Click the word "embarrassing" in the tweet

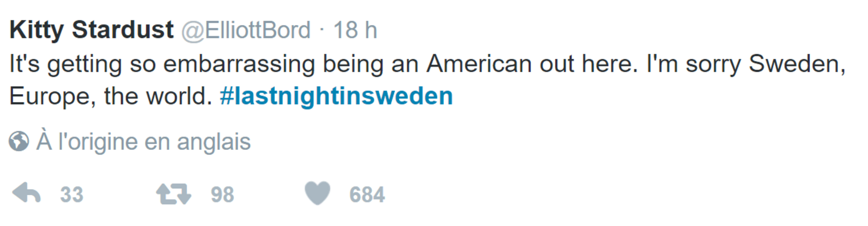click(239, 64)
